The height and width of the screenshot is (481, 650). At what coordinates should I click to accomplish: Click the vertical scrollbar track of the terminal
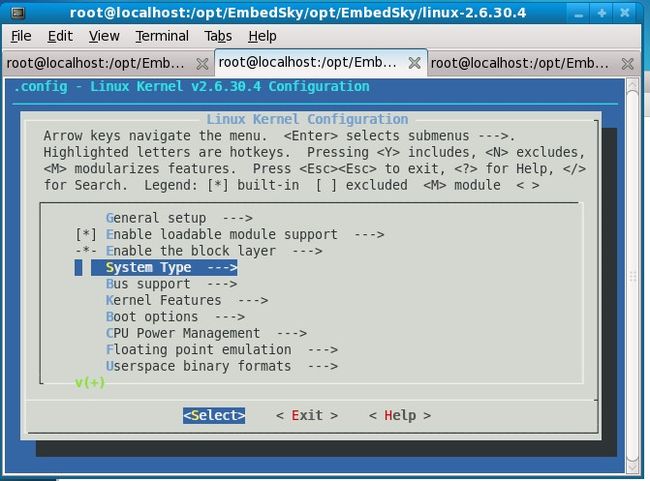(x=632, y=276)
